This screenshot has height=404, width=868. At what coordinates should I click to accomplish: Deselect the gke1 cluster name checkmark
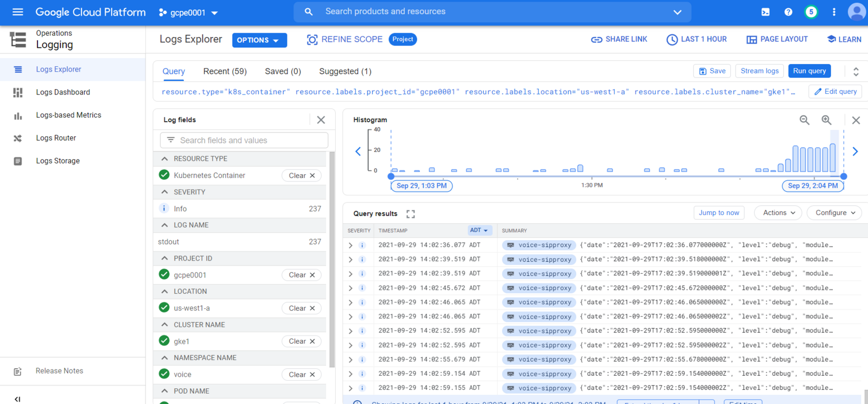coord(164,340)
